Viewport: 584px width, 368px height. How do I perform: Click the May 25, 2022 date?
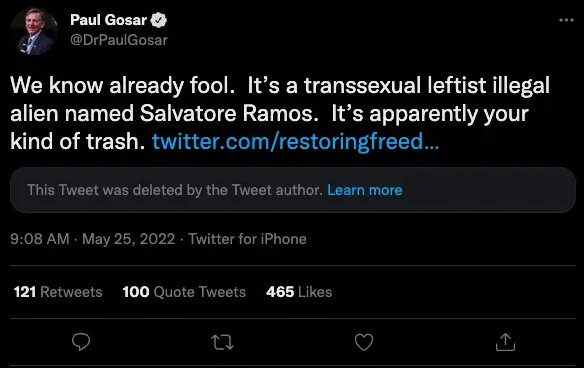coord(128,239)
